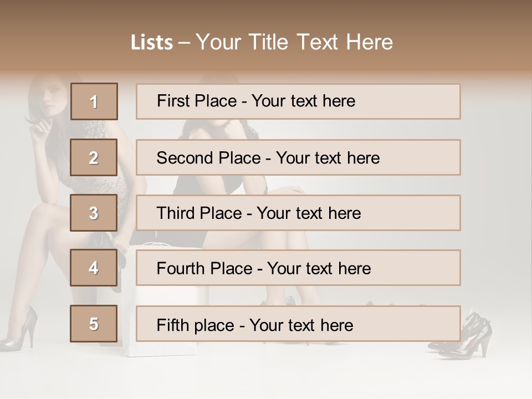
Task: Click the Fifth place text box
Action: click(298, 324)
